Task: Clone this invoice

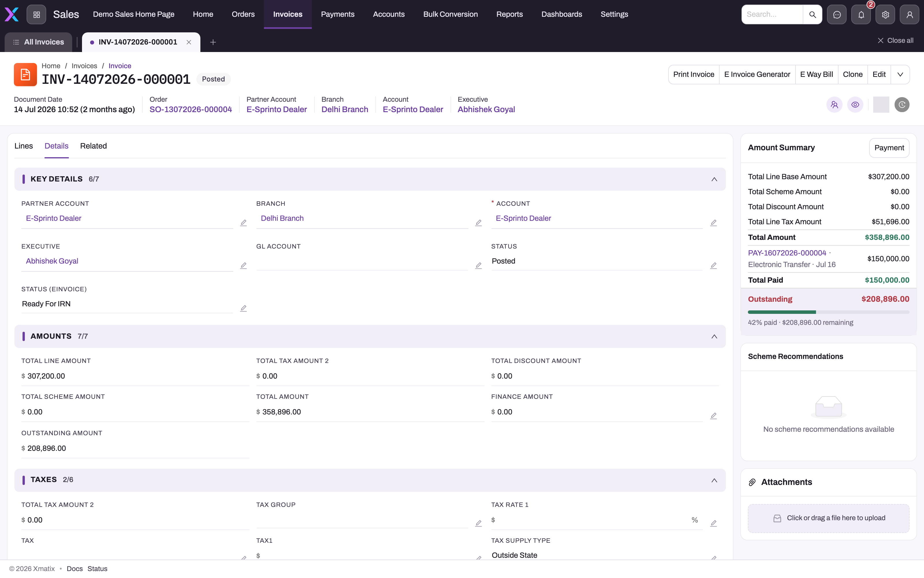Action: click(853, 75)
